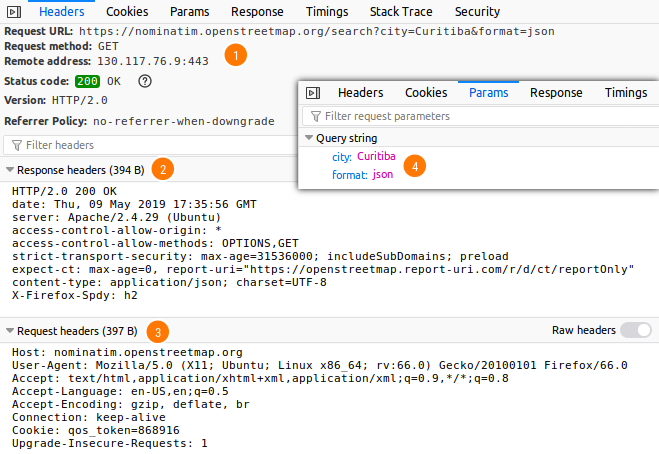Open the Security tab
659x454 pixels.
[x=477, y=12]
